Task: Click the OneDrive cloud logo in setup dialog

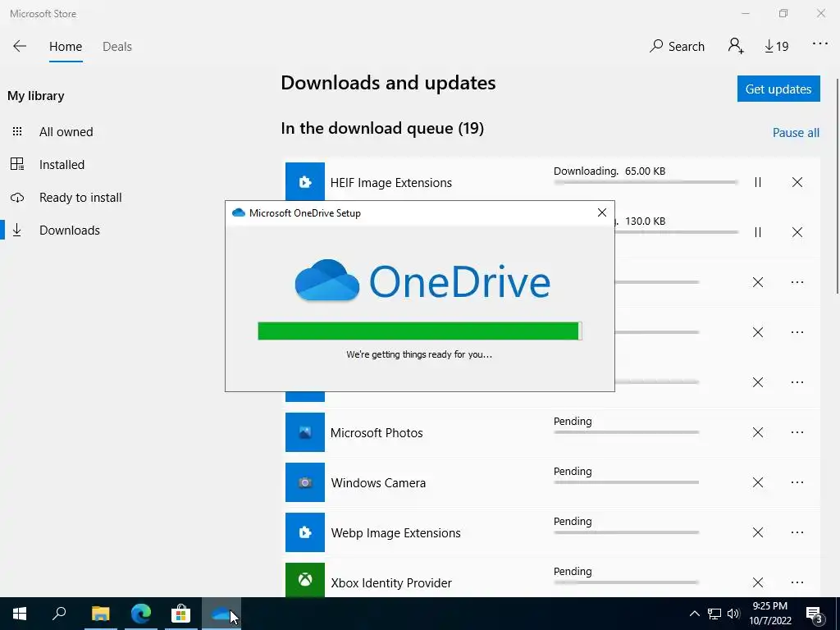Action: point(326,281)
